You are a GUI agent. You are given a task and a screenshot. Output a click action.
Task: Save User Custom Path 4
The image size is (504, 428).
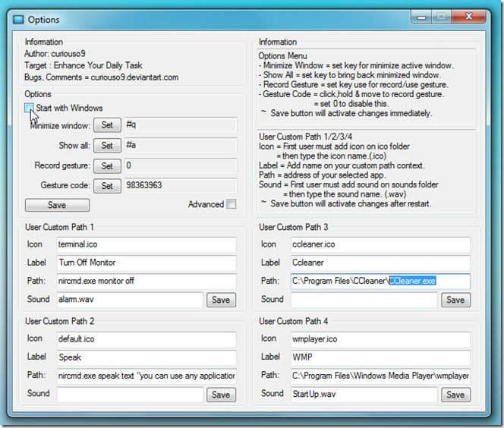click(x=455, y=395)
